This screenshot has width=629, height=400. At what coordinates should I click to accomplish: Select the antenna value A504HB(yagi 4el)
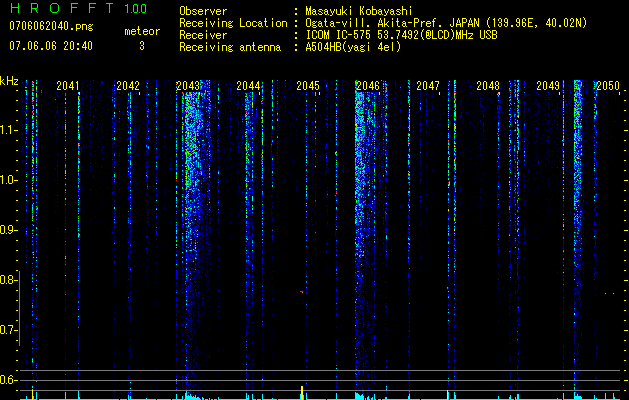353,47
